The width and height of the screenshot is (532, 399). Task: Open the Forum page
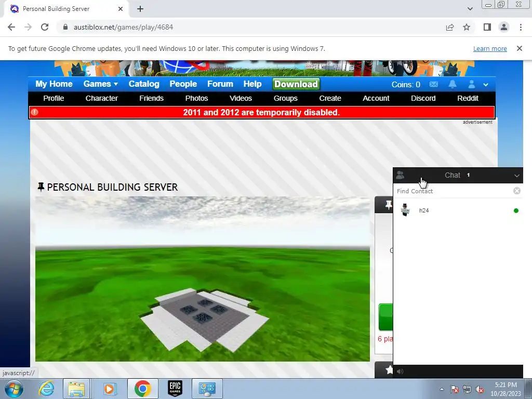220,84
